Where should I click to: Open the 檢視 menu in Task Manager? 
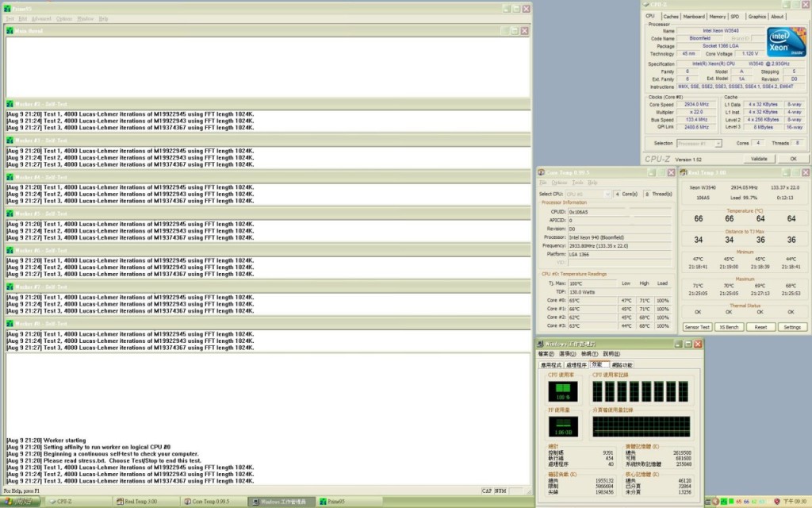coord(589,353)
